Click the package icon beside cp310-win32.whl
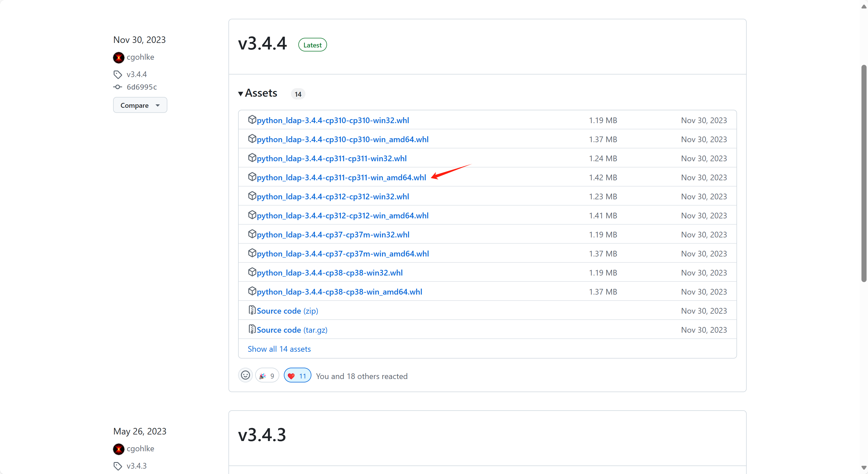Screen dimensions: 868x474 pos(252,120)
